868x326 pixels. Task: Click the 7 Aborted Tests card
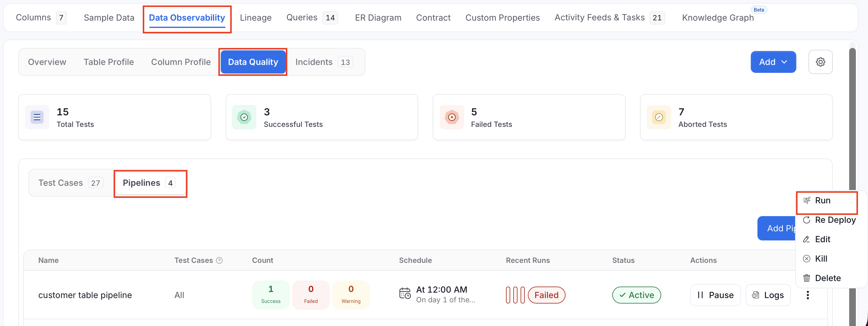736,117
